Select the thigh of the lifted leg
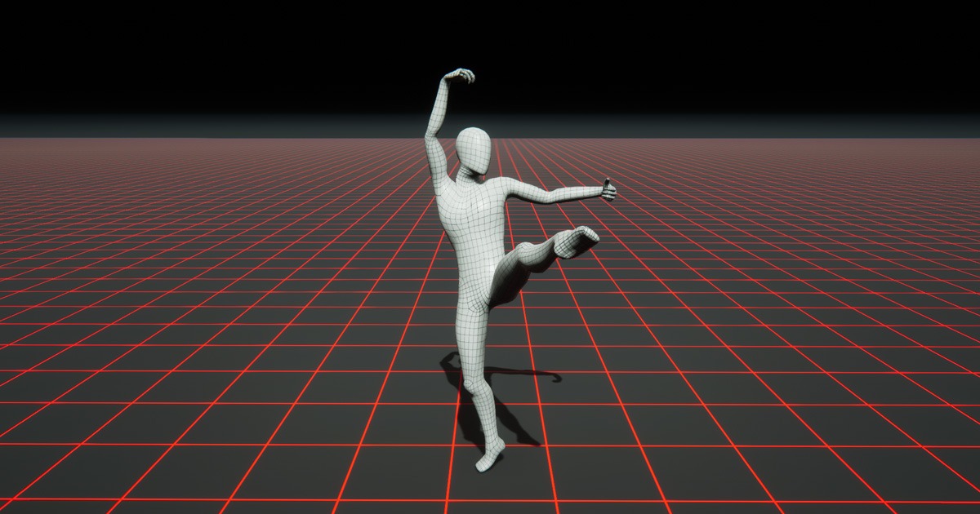 (x=521, y=261)
